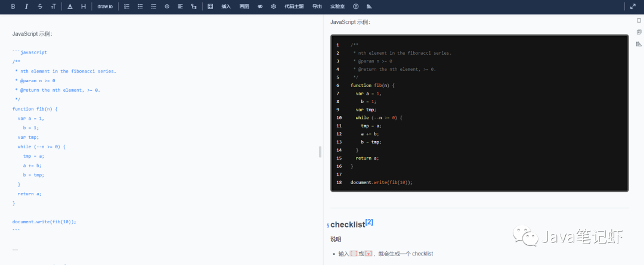Image resolution: width=644 pixels, height=265 pixels.
Task: Toggle fullscreen with the expand arrows icon
Action: click(x=633, y=7)
